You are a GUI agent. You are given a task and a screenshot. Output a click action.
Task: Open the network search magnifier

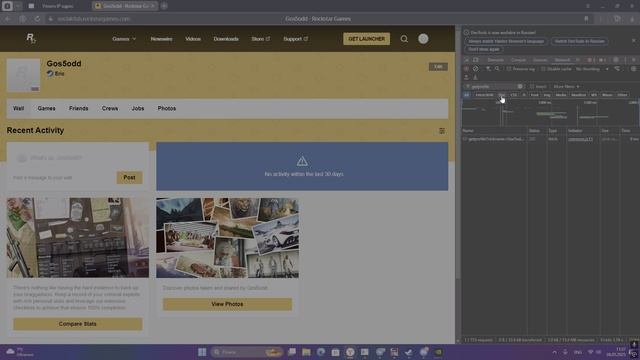[497, 69]
